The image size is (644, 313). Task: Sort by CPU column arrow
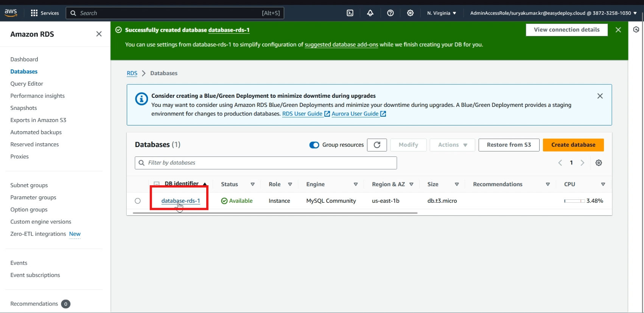(x=603, y=184)
